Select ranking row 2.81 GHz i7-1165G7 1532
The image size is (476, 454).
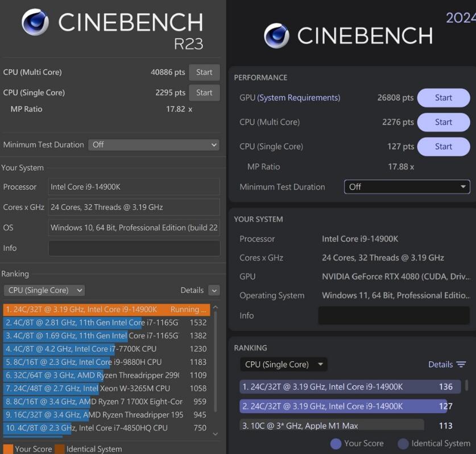(106, 323)
